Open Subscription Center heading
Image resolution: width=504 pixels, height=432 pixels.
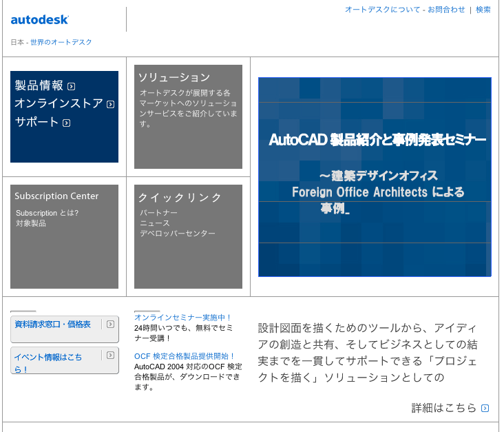56,196
